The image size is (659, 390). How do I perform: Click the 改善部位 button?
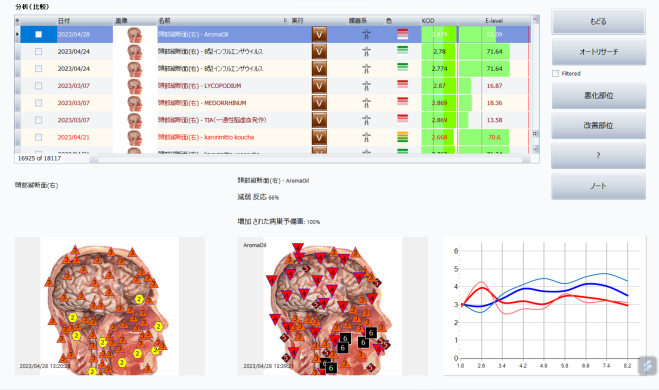598,126
